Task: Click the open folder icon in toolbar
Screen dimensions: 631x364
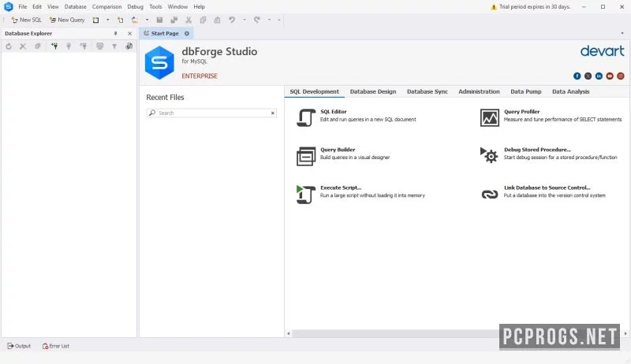Action: [x=135, y=20]
